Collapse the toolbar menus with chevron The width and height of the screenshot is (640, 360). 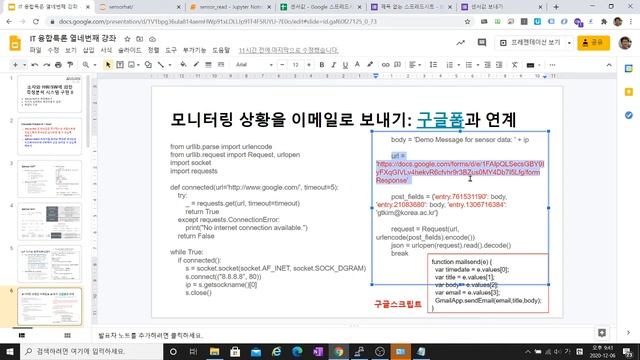click(609, 65)
